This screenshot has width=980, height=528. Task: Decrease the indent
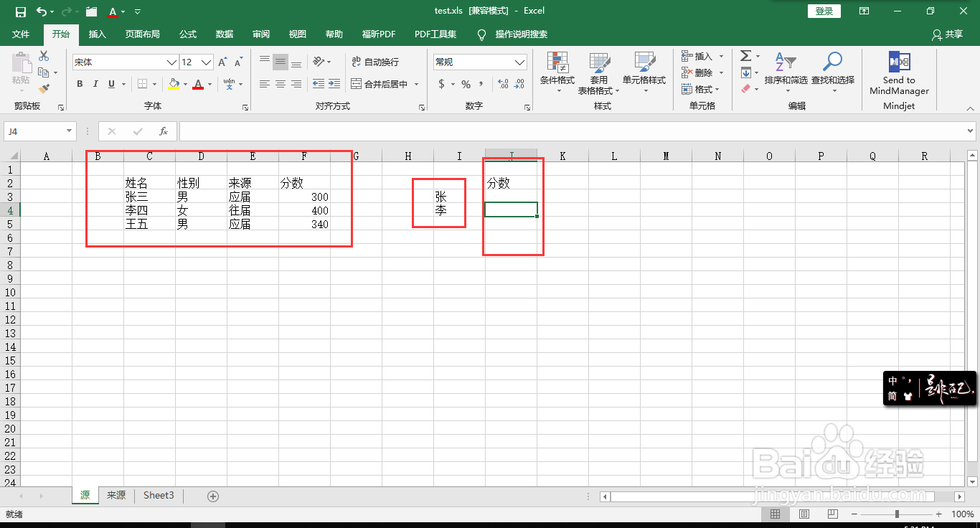(x=319, y=84)
